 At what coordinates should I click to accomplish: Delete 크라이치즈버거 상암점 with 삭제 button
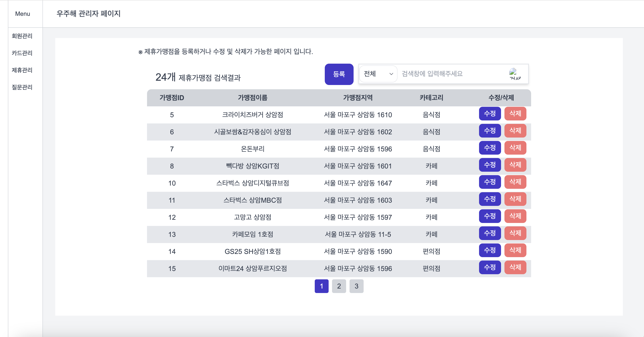pyautogui.click(x=515, y=114)
